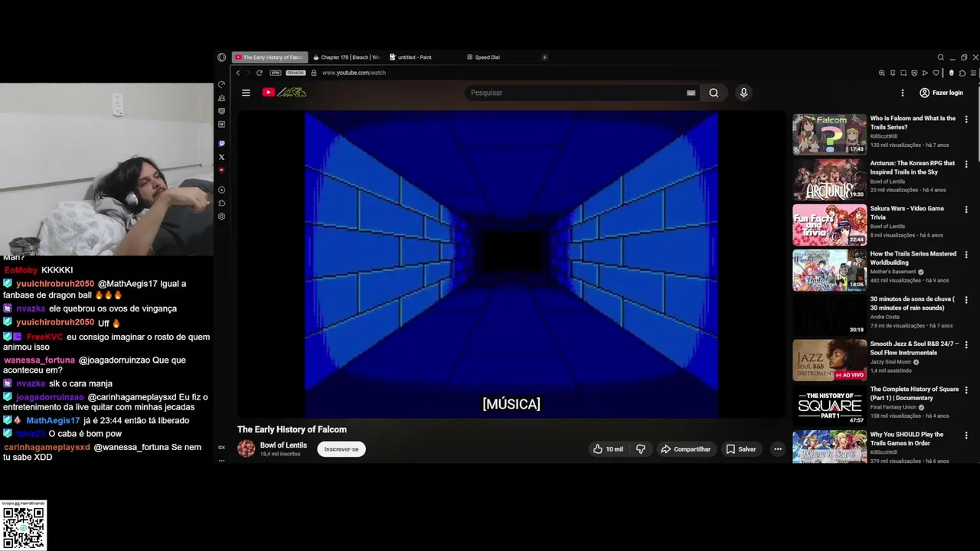Switch to Chapter 178 Bleach tab
The width and height of the screenshot is (980, 551).
(x=346, y=57)
